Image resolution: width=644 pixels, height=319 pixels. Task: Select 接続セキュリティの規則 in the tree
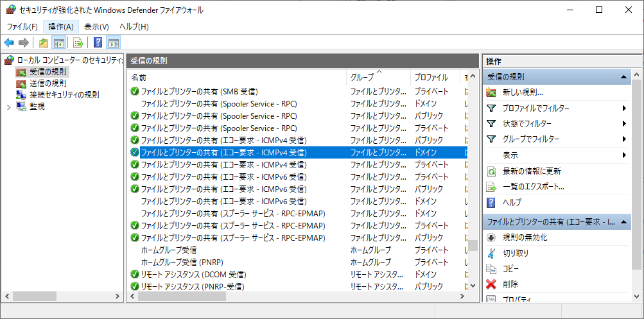pos(64,95)
